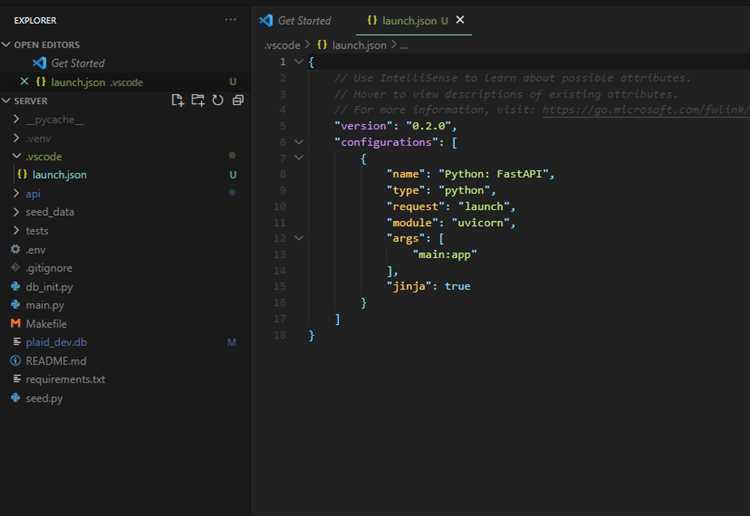Click the true value of jinja
Image resolution: width=750 pixels, height=516 pixels.
[457, 286]
